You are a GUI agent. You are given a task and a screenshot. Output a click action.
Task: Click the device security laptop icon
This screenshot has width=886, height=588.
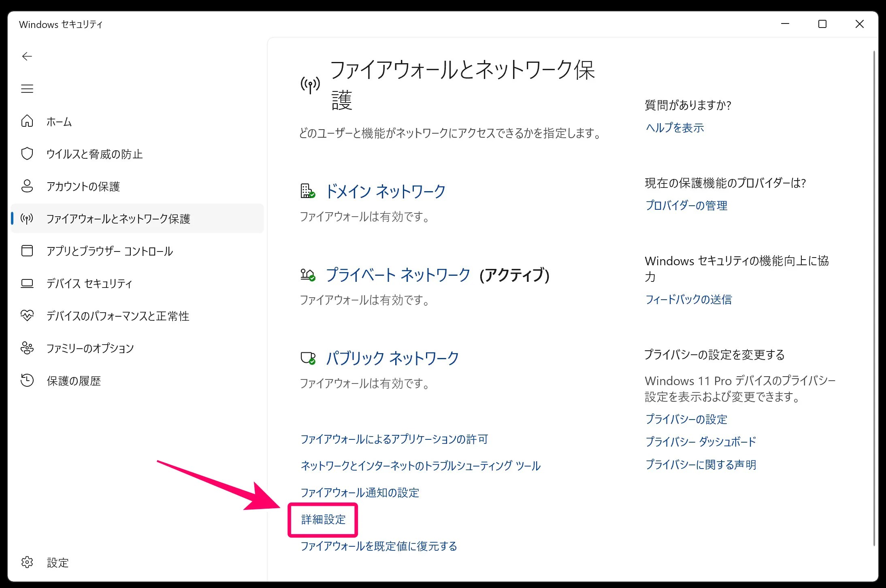click(x=27, y=283)
